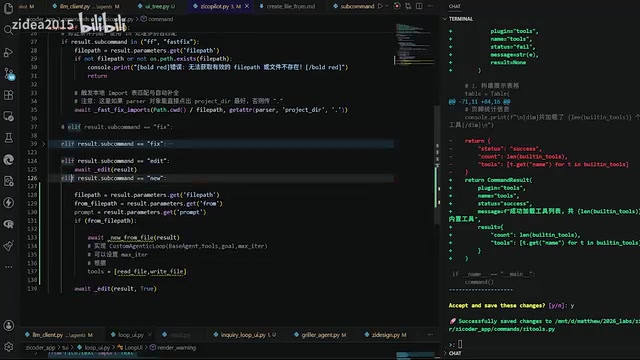Switch to the create_file_from.md tab
Viewport: 640px width, 360px height.
tap(287, 6)
